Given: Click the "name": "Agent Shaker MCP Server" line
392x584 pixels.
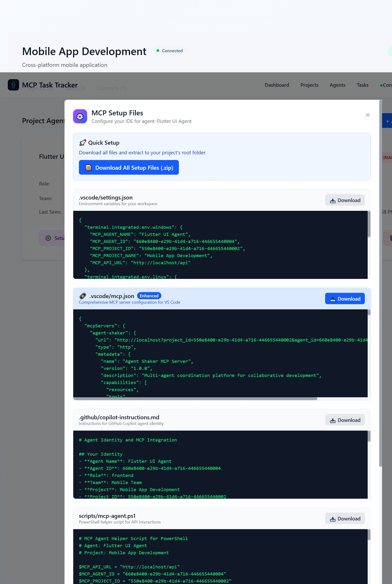Looking at the screenshot, I should pyautogui.click(x=147, y=361).
